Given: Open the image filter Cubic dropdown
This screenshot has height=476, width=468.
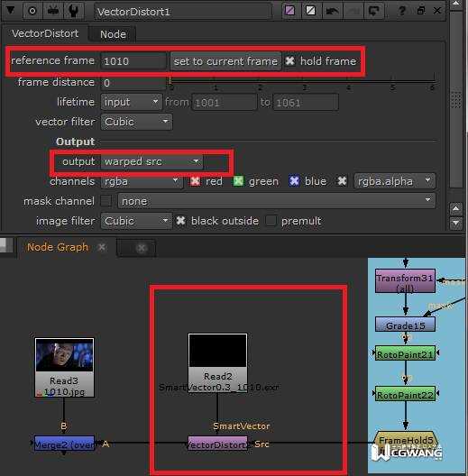Looking at the screenshot, I should [x=136, y=221].
